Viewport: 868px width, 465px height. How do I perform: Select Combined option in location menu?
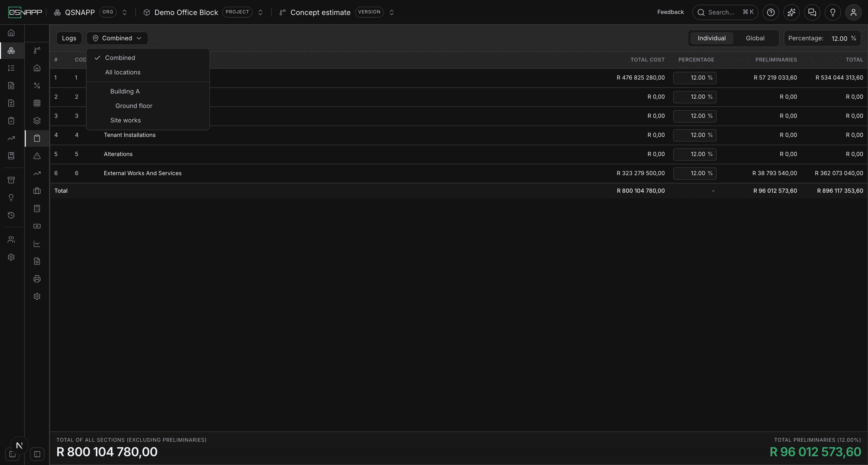coord(148,58)
